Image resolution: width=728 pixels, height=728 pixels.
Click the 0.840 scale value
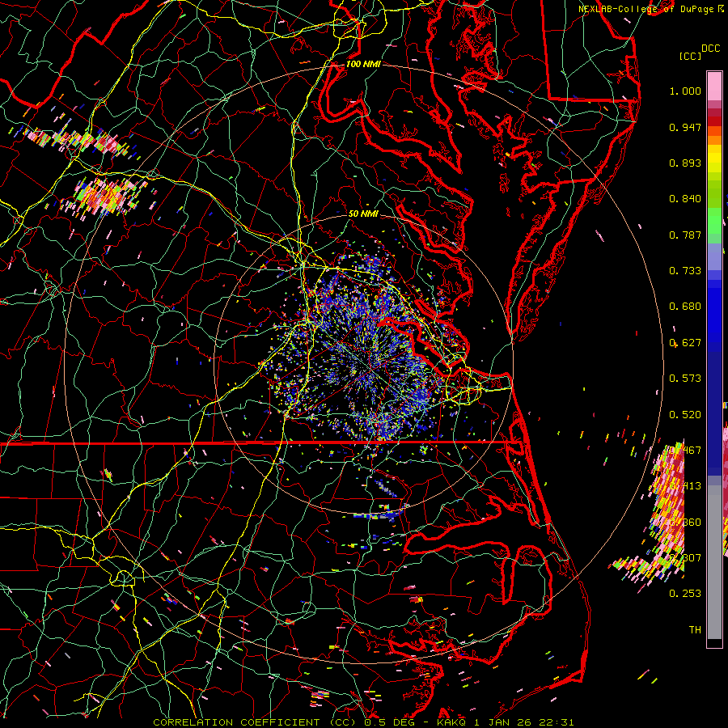point(685,199)
